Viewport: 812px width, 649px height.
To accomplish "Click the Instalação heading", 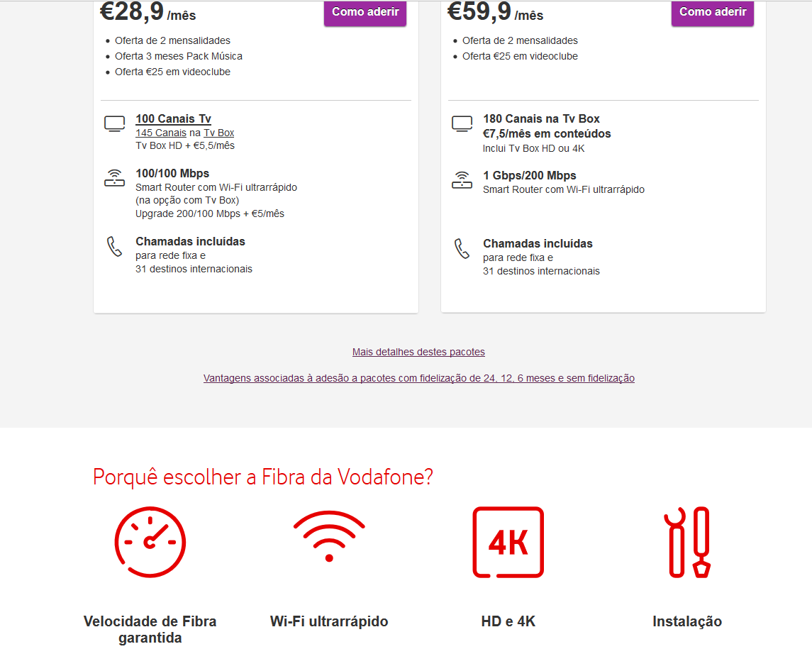I will click(687, 621).
